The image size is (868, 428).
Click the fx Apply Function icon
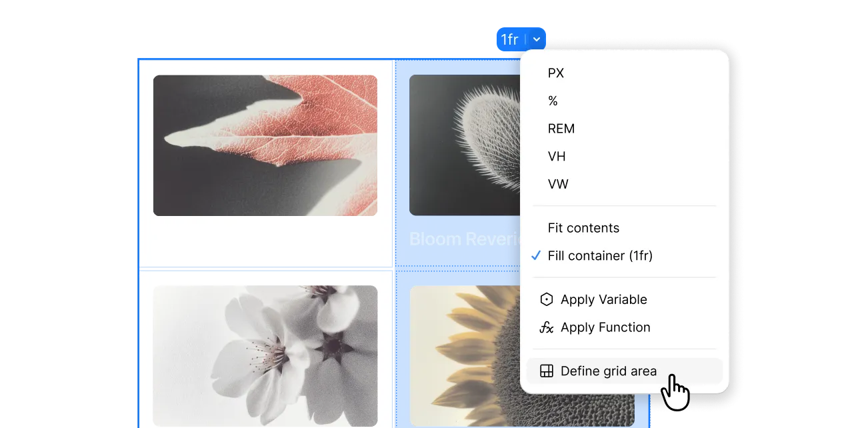click(x=547, y=327)
